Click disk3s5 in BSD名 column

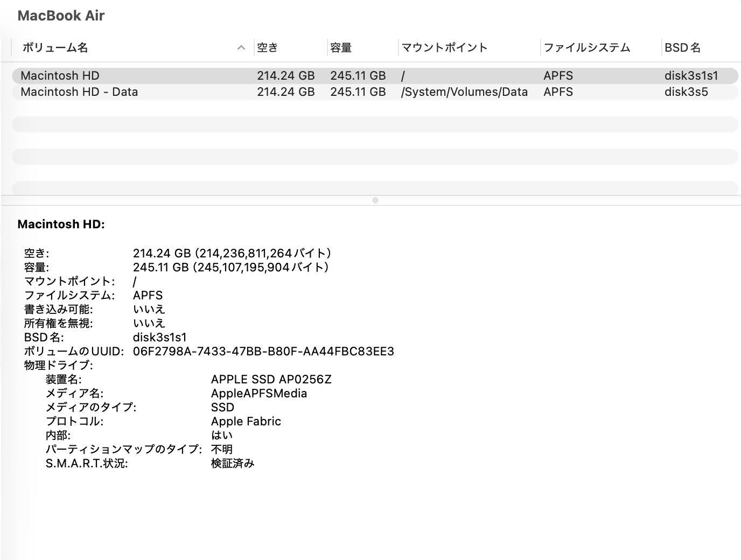coord(686,92)
